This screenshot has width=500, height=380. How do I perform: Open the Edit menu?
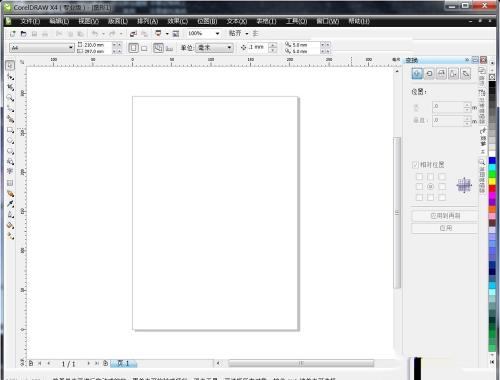59,21
